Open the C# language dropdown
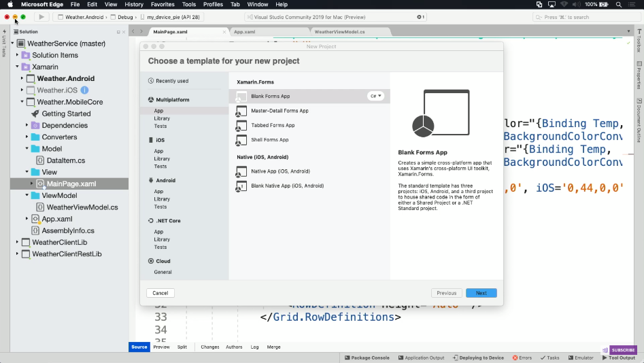Viewport: 644px width, 363px height. coord(375,96)
